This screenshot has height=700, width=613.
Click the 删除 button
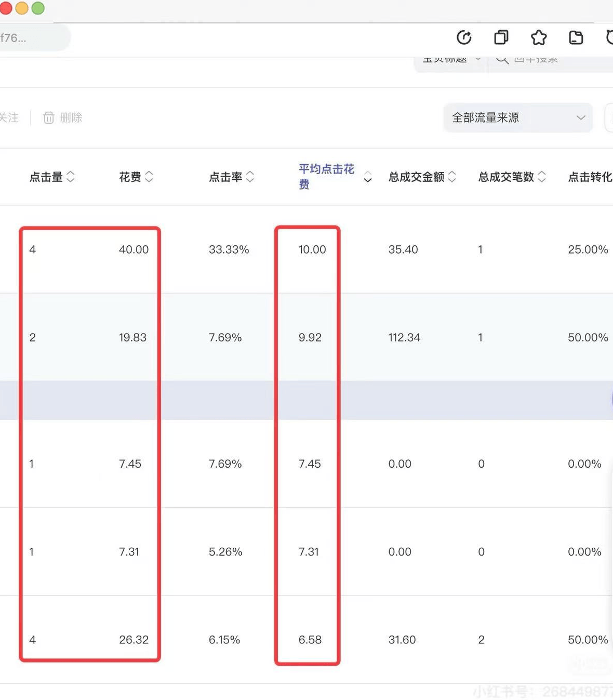(71, 118)
